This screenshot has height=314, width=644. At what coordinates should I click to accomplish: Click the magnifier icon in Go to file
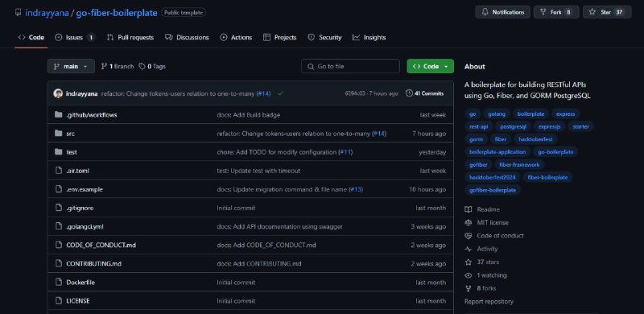(x=311, y=67)
